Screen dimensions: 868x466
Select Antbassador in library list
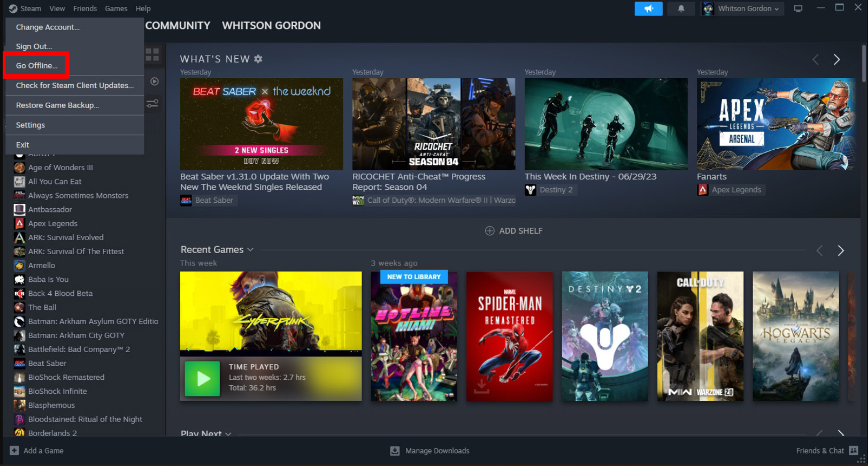click(50, 209)
